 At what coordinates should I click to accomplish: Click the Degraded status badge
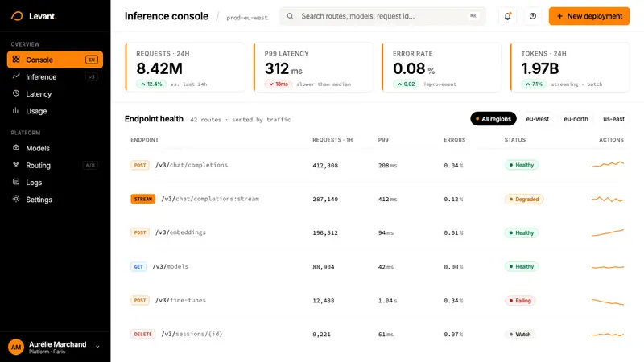(x=524, y=199)
